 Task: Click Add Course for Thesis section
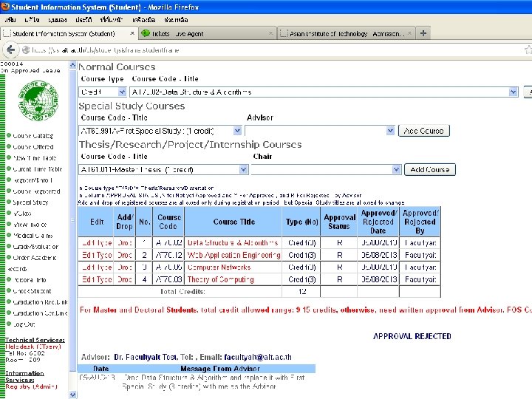tap(430, 169)
